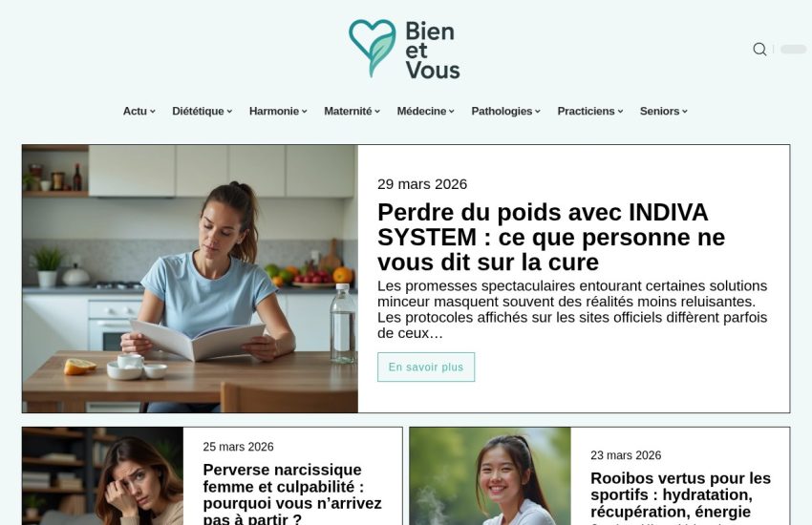The height and width of the screenshot is (525, 812).
Task: Select the Pathologies menu item
Action: coord(506,112)
